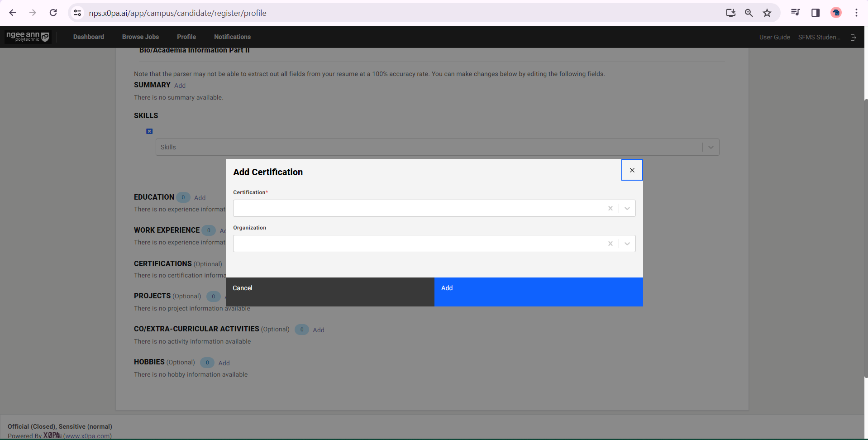The height and width of the screenshot is (440, 868).
Task: Go to Browse Jobs page
Action: point(140,37)
